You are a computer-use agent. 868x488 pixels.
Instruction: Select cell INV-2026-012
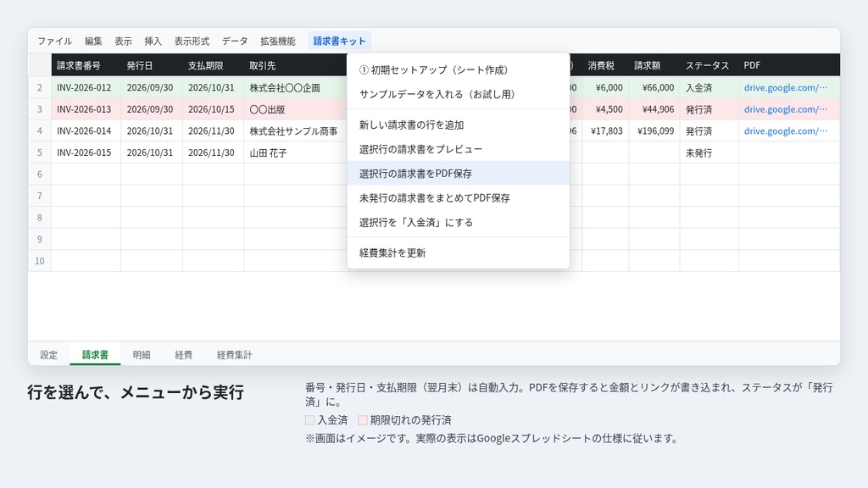[x=86, y=87]
